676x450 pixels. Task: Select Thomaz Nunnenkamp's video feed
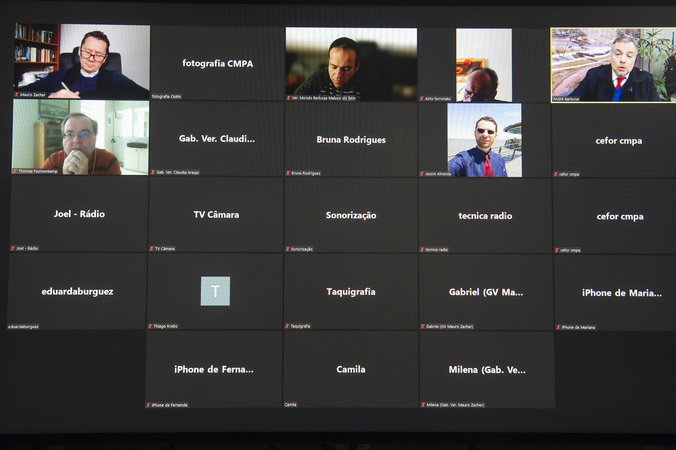81,138
